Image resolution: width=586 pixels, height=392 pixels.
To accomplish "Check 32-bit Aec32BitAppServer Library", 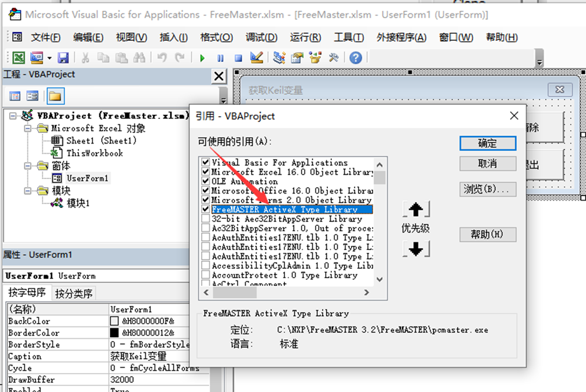I will tap(205, 218).
